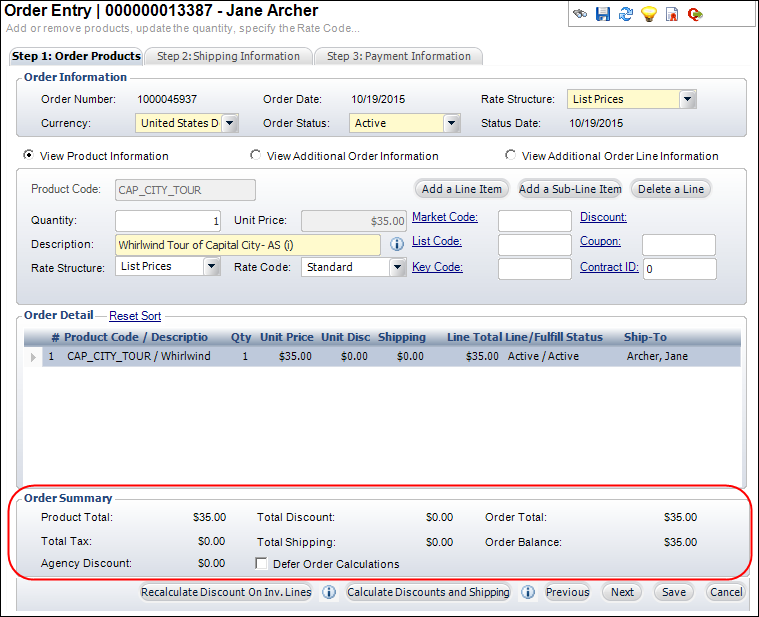759x617 pixels.
Task: Open the Rate Code Standard dropdown
Action: click(397, 267)
